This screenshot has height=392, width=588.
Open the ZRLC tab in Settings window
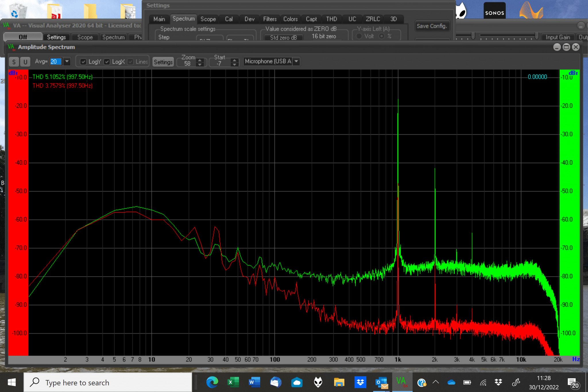pyautogui.click(x=373, y=19)
